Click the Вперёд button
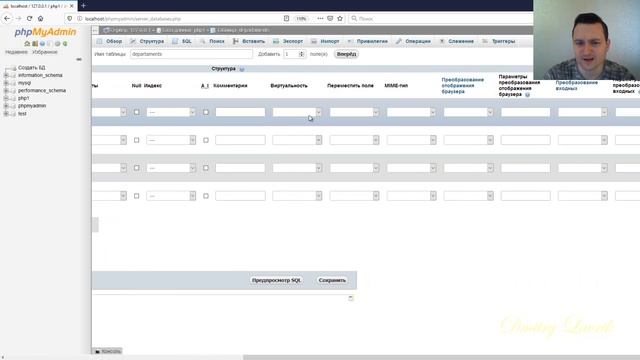Viewport: 640px width, 360px height. (x=346, y=54)
